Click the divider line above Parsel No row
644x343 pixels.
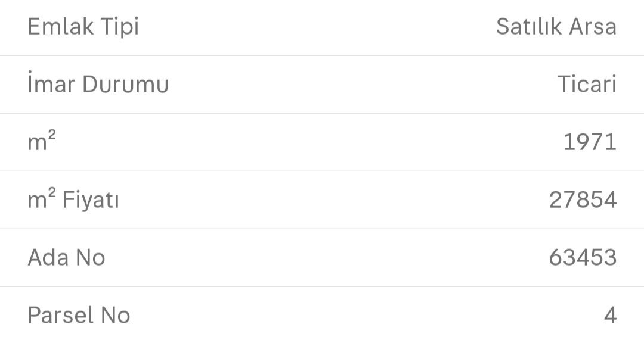coord(322,286)
